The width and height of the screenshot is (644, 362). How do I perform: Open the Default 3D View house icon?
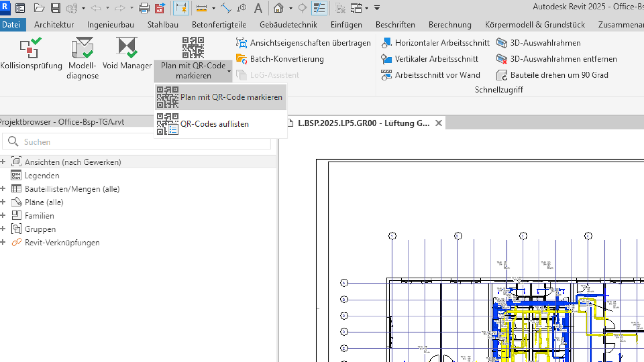pyautogui.click(x=279, y=8)
